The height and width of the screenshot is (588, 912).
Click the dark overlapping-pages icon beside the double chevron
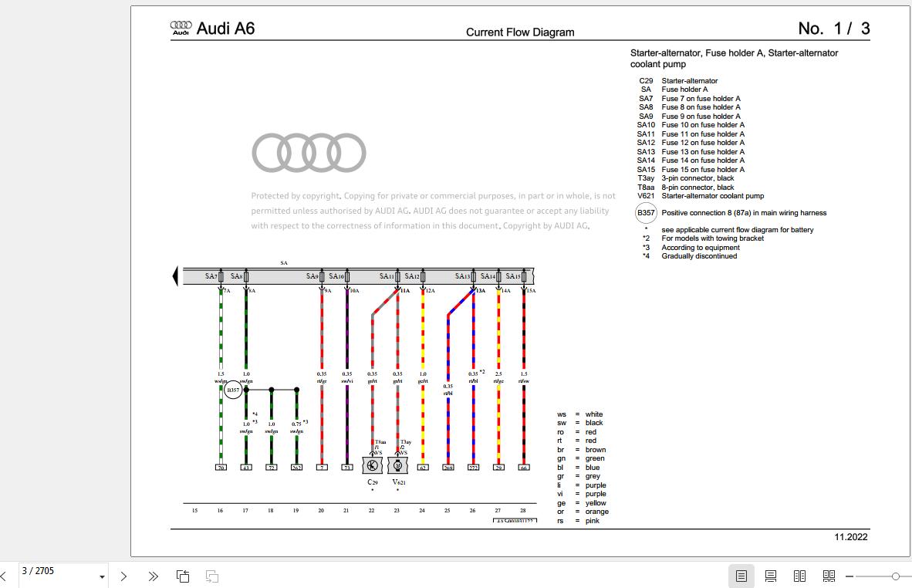[183, 576]
